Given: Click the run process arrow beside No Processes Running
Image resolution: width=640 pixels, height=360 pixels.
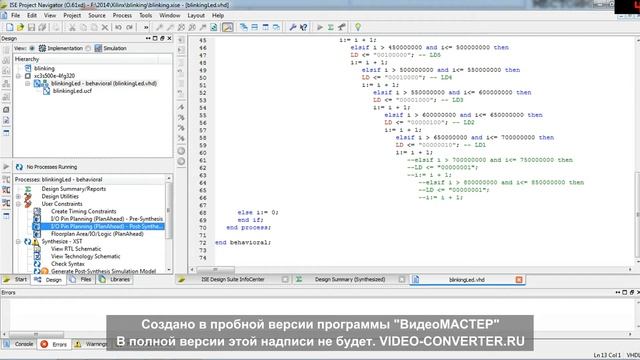Looking at the screenshot, I should pos(6,167).
